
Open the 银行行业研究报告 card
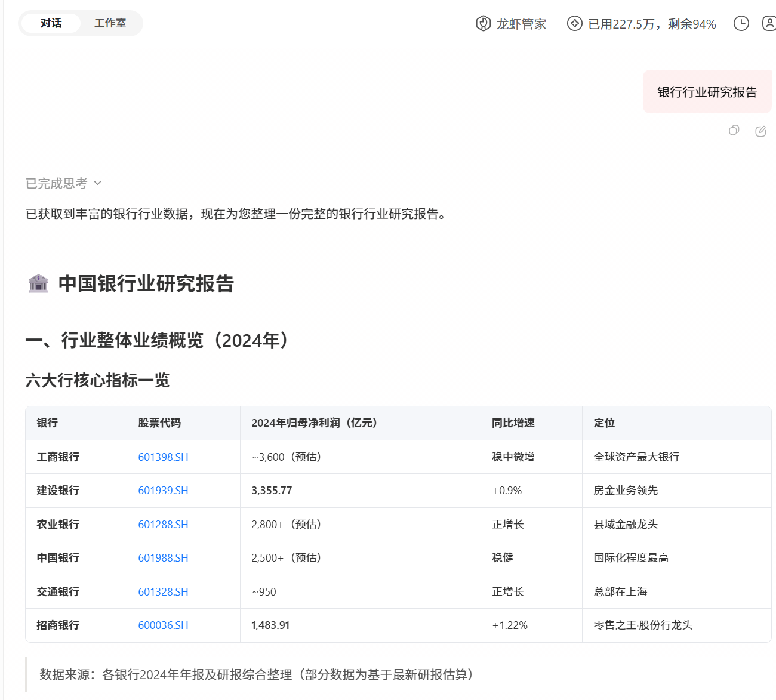(x=707, y=91)
